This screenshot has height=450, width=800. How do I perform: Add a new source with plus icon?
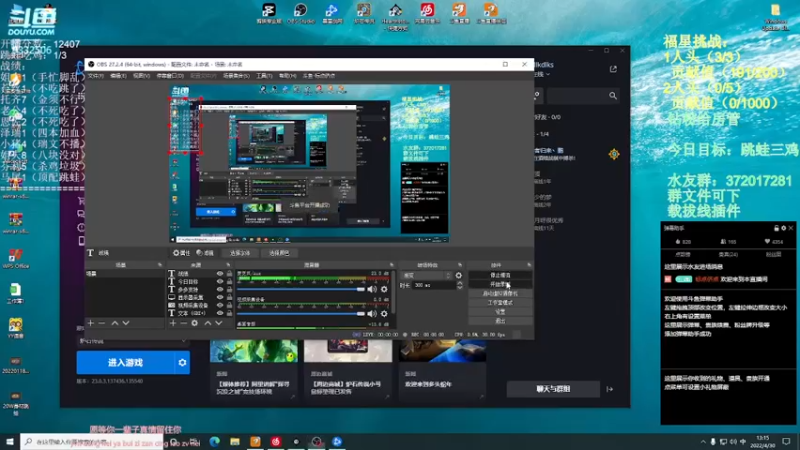click(x=172, y=323)
